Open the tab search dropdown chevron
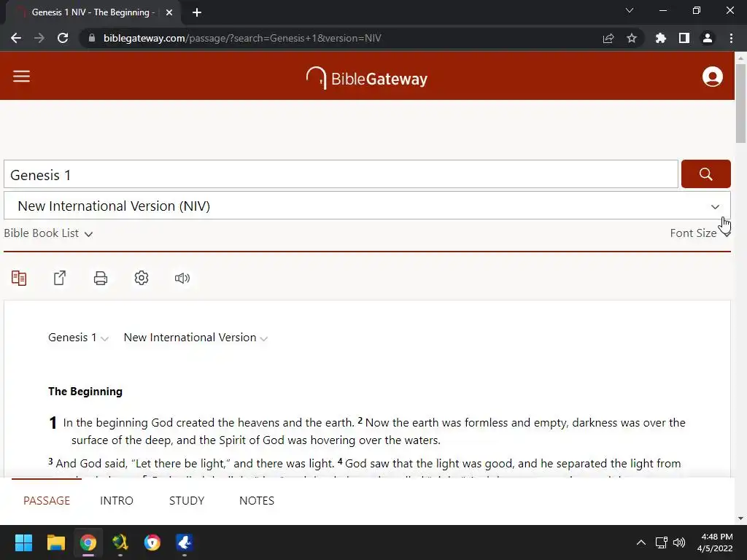The height and width of the screenshot is (560, 747). coord(630,10)
